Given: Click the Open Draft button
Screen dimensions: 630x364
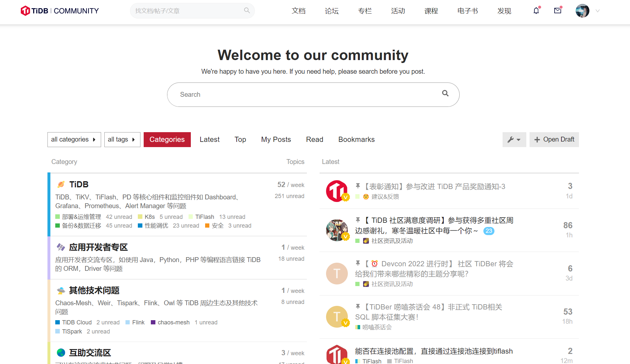Looking at the screenshot, I should [x=554, y=140].
